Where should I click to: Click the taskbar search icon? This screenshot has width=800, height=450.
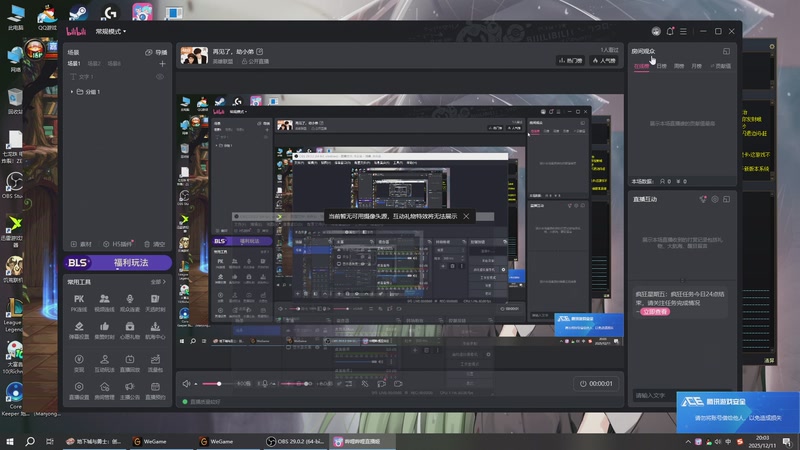pos(30,441)
